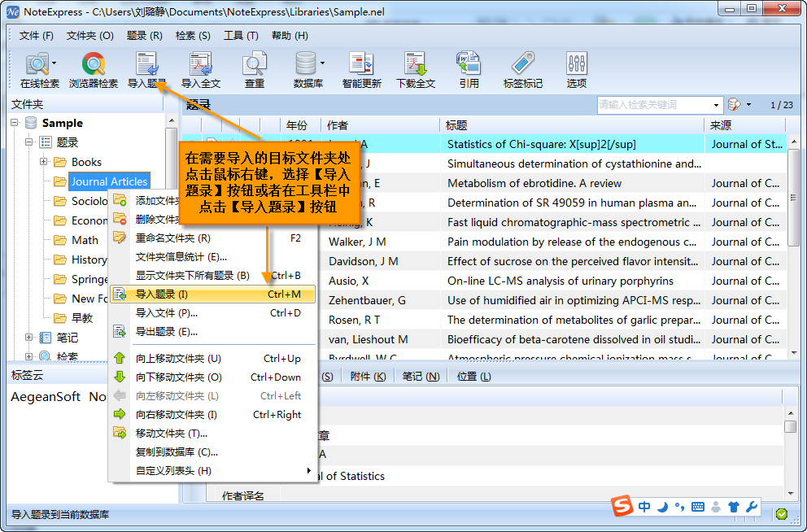Toggle the 中 Chinese/English input mode
807x532 pixels.
[644, 507]
